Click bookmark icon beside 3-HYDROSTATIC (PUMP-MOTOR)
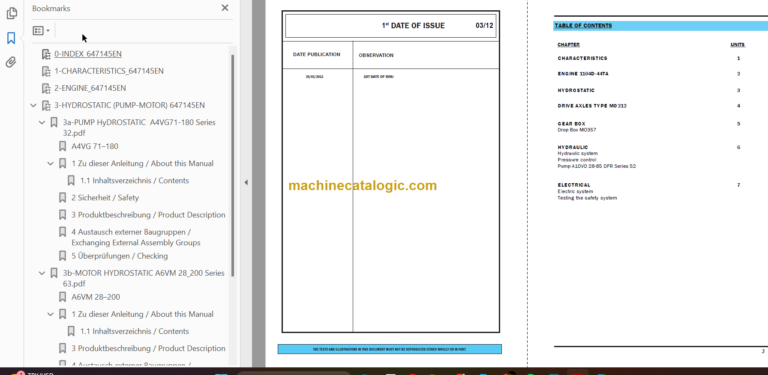768x375 pixels. click(x=46, y=105)
